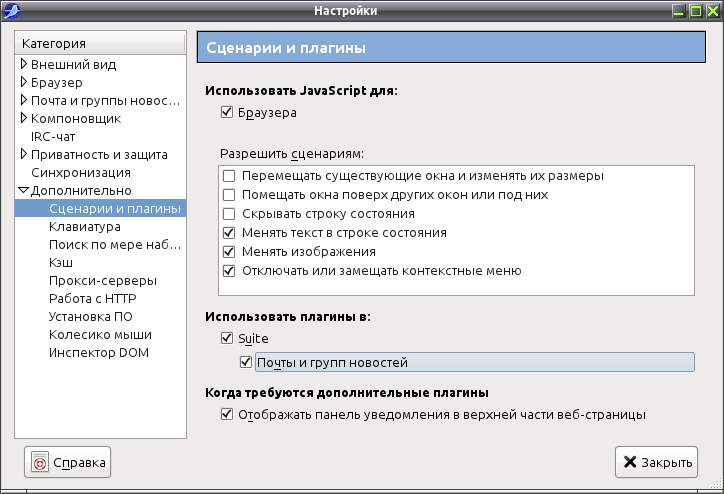Click the resize grip in the window corner

click(717, 483)
